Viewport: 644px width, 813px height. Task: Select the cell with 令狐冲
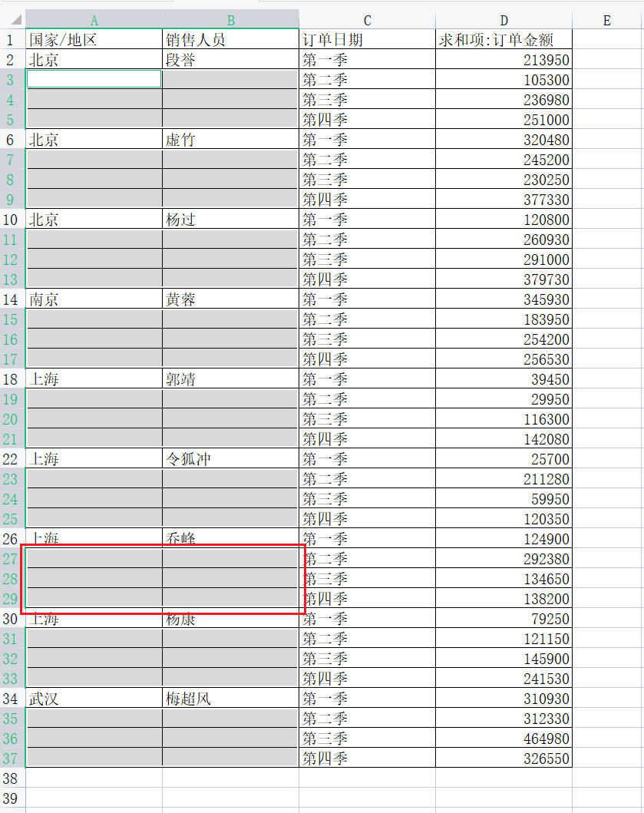click(230, 459)
